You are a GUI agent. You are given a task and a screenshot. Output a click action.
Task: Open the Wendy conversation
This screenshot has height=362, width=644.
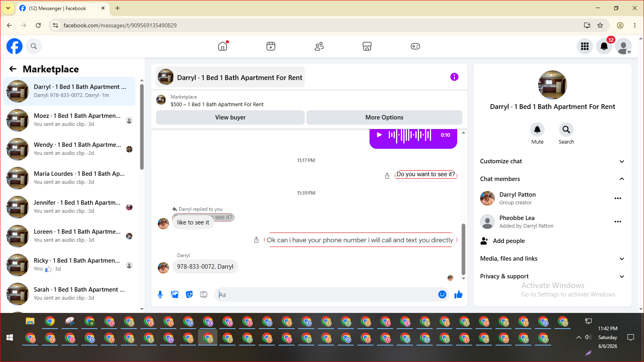click(x=70, y=149)
